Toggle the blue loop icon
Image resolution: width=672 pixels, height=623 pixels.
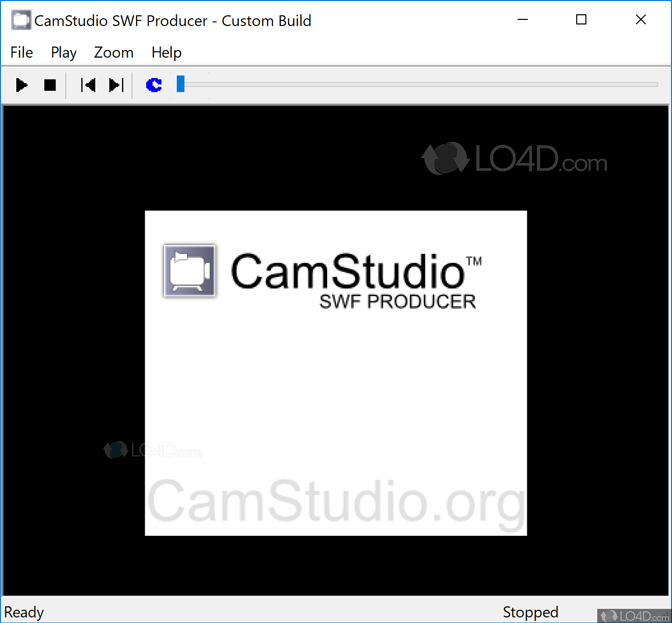(x=154, y=85)
